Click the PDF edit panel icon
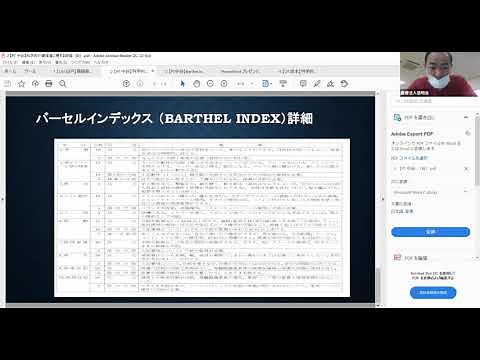Viewport: 480px width, 360px height. coord(397,257)
